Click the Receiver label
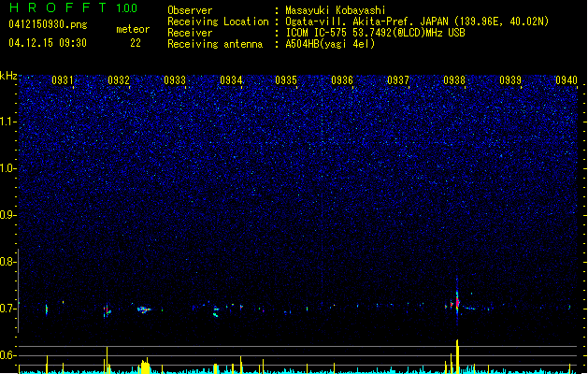This screenshot has width=588, height=374. point(190,33)
